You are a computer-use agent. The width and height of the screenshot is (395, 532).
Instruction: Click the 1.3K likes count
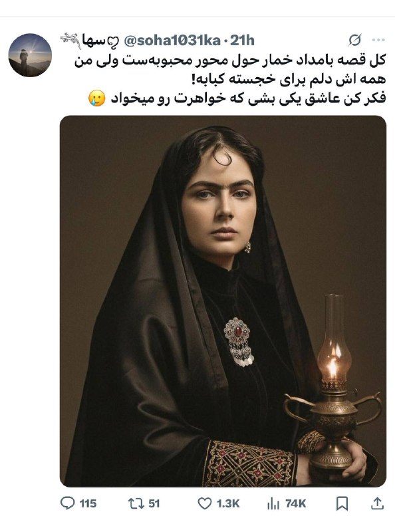click(x=228, y=503)
